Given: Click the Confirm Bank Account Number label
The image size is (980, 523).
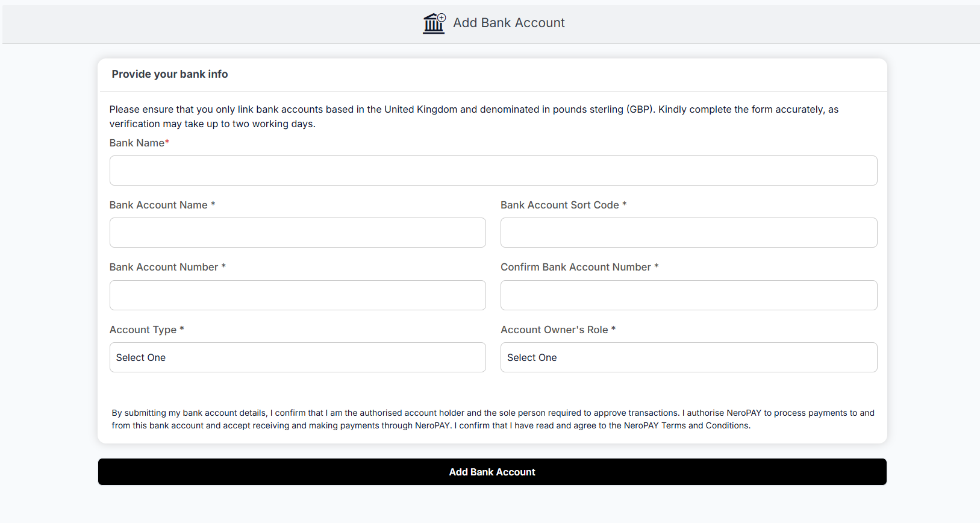Looking at the screenshot, I should click(x=579, y=267).
